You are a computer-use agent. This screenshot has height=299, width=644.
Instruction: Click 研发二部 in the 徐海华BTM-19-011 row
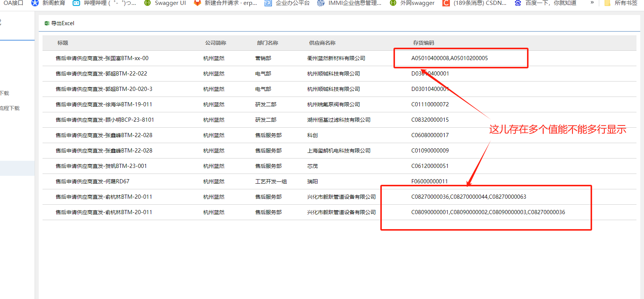[266, 104]
